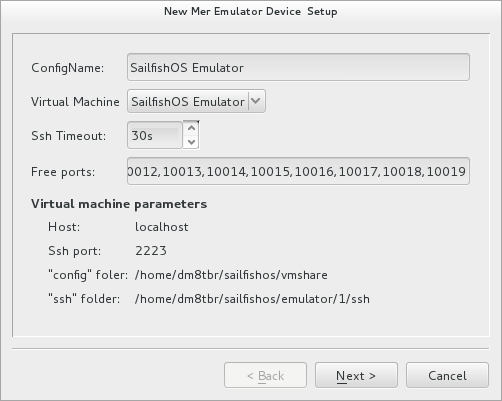This screenshot has width=502, height=401.
Task: Click the Virtual machine parameters heading
Action: coord(119,204)
